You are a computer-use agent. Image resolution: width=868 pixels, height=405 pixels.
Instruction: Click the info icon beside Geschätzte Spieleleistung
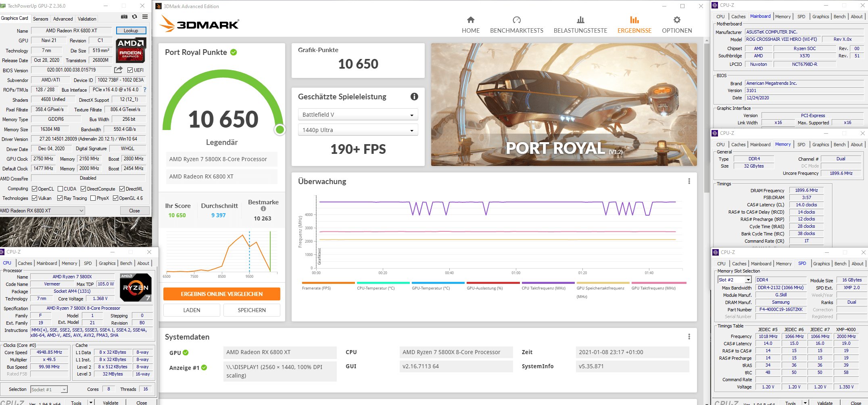[x=414, y=97]
